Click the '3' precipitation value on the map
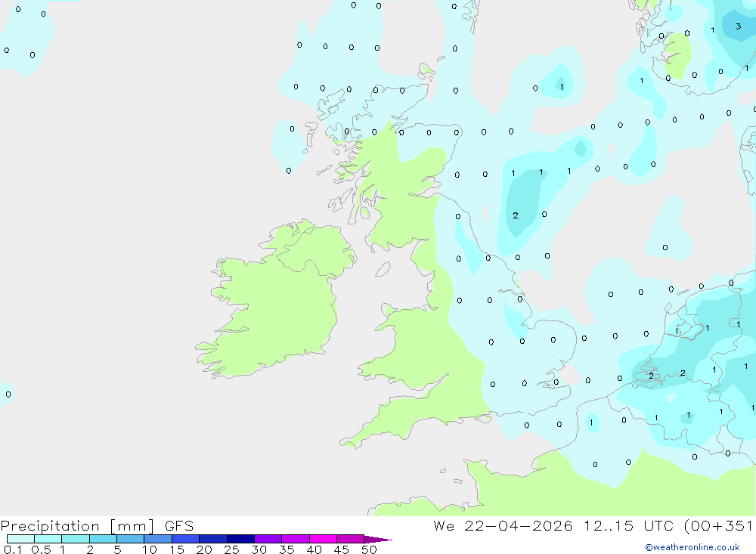This screenshot has width=756, height=554. tap(738, 26)
